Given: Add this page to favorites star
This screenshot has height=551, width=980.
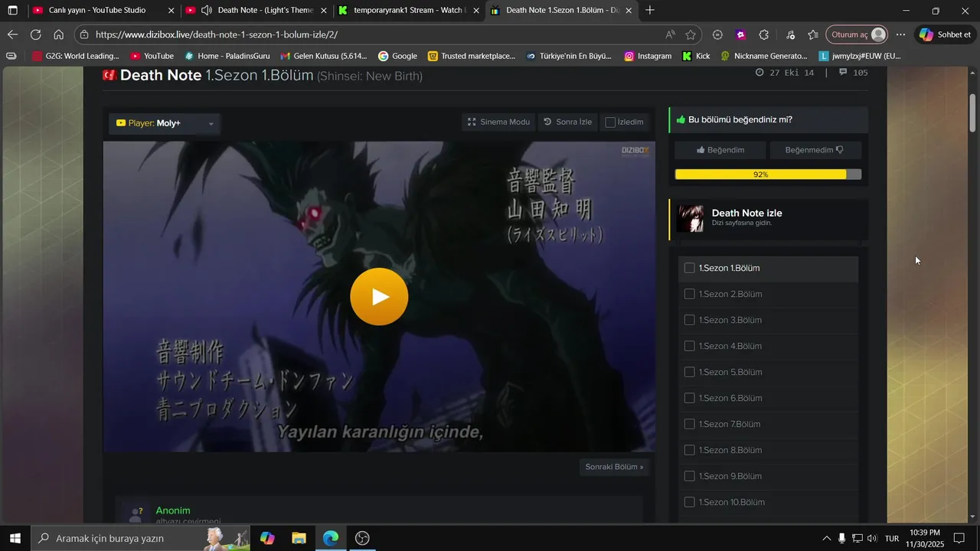Looking at the screenshot, I should tap(691, 34).
